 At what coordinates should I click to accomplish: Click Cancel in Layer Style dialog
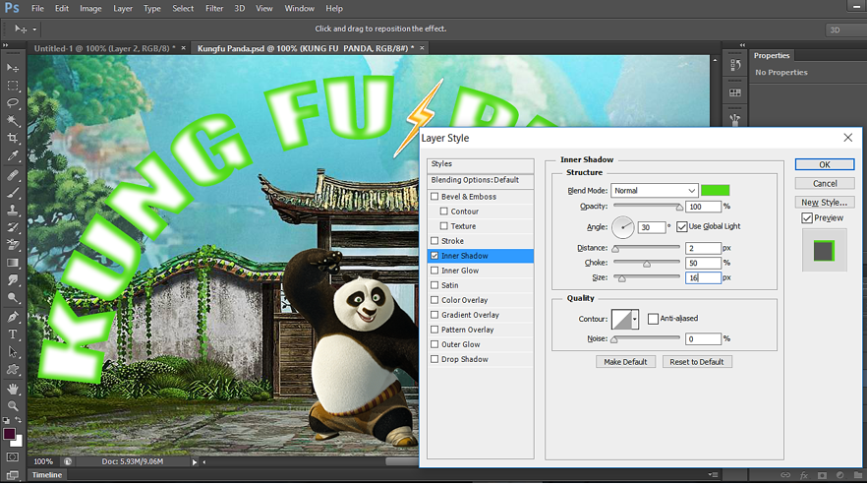tap(825, 183)
